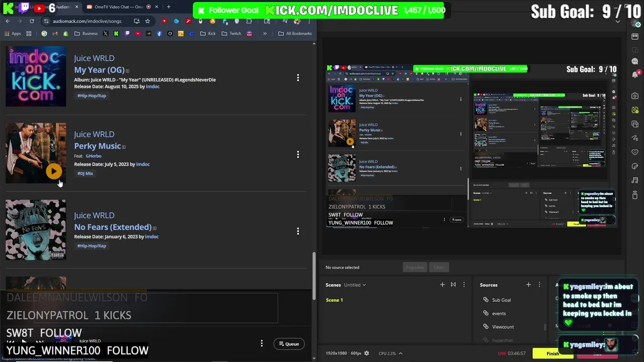This screenshot has height=362, width=644.
Task: Open Scenes panel more options
Action: 464,285
